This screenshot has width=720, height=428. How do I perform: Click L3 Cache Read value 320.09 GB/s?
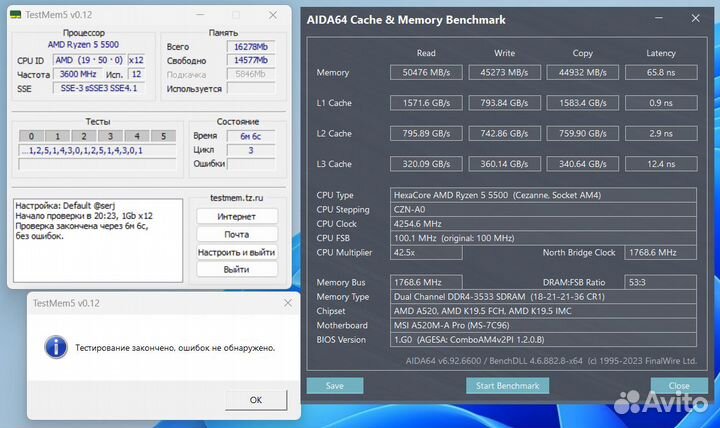click(x=426, y=164)
